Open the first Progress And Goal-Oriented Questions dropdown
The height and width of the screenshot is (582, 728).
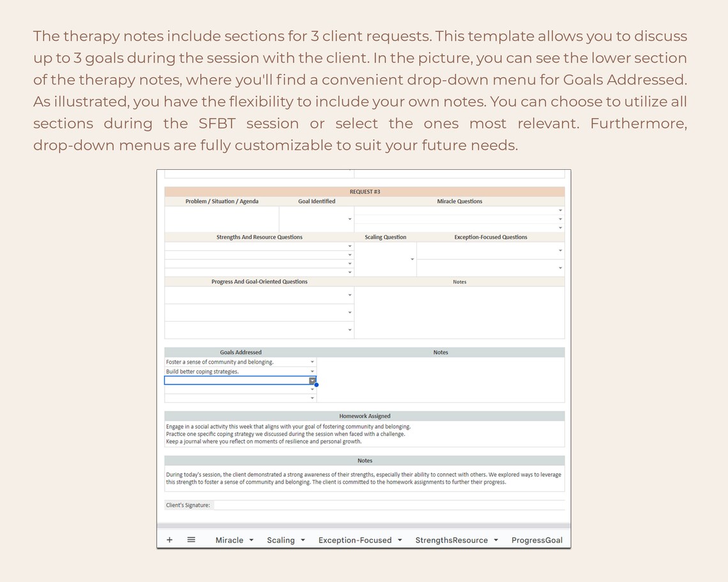pos(350,294)
